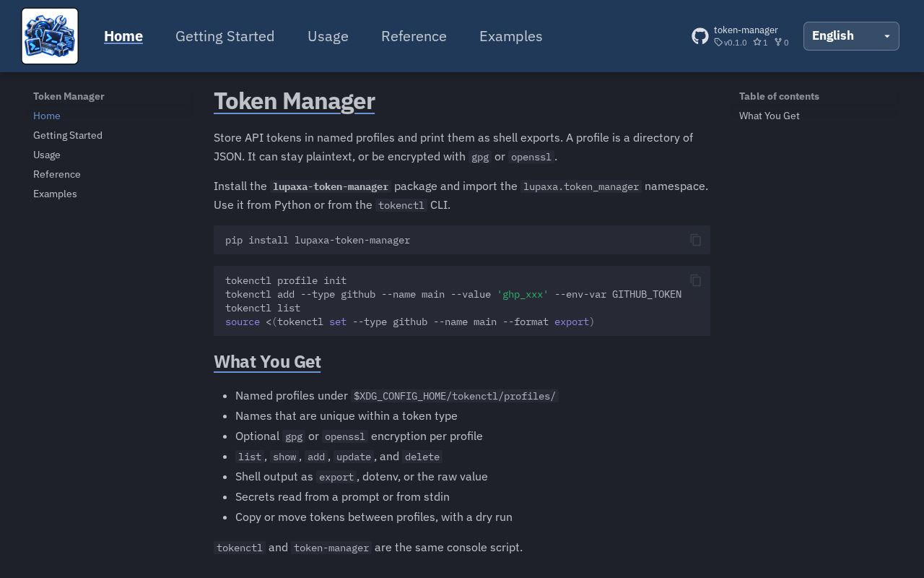
Task: Switch to the Usage top tab
Action: pos(328,36)
